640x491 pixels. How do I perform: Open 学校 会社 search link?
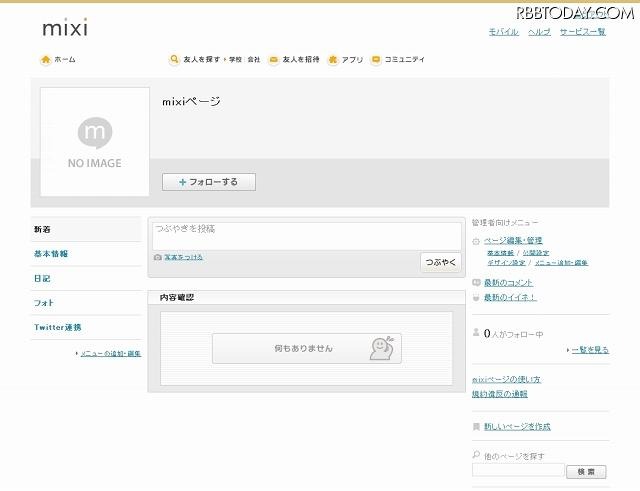[x=244, y=60]
